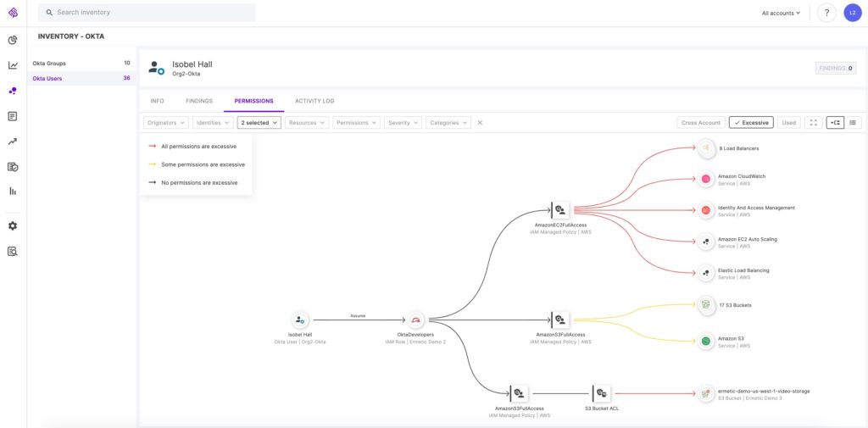Click the Isobel Hall user header icon
The height and width of the screenshot is (428, 868).
point(156,68)
